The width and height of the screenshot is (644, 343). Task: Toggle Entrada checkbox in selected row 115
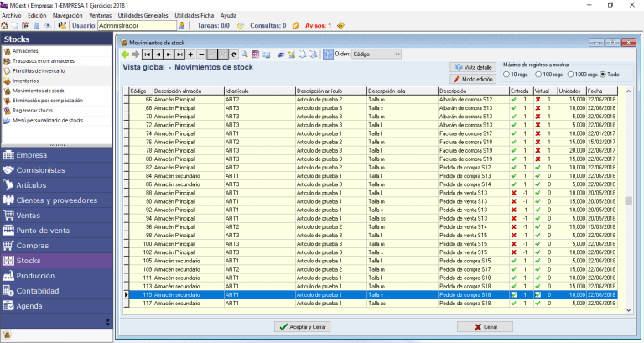point(513,295)
